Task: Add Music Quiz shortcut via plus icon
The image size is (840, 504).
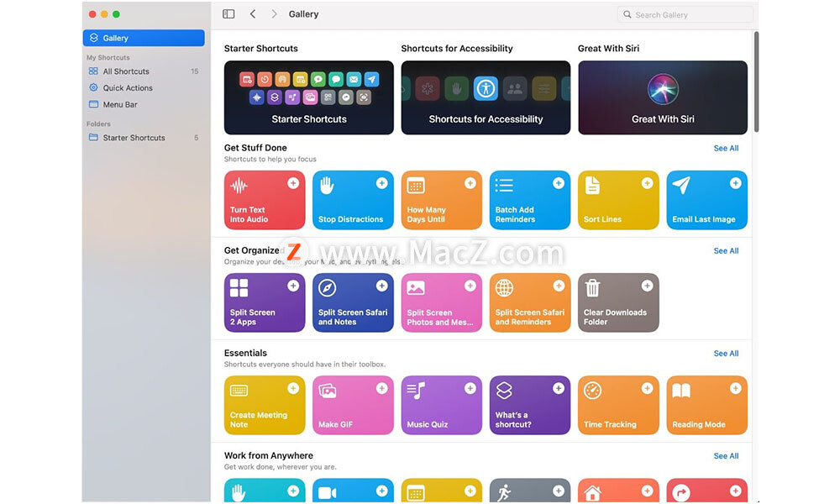Action: click(x=470, y=388)
